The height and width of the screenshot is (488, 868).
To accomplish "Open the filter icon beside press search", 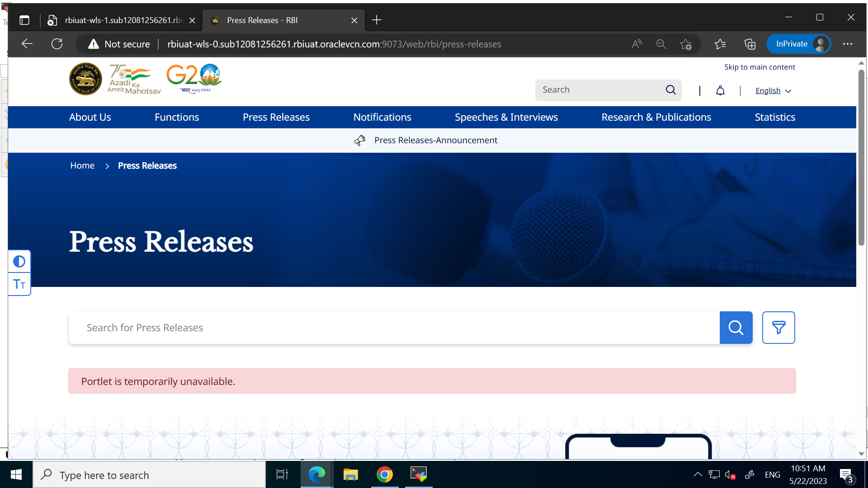I will pos(778,328).
